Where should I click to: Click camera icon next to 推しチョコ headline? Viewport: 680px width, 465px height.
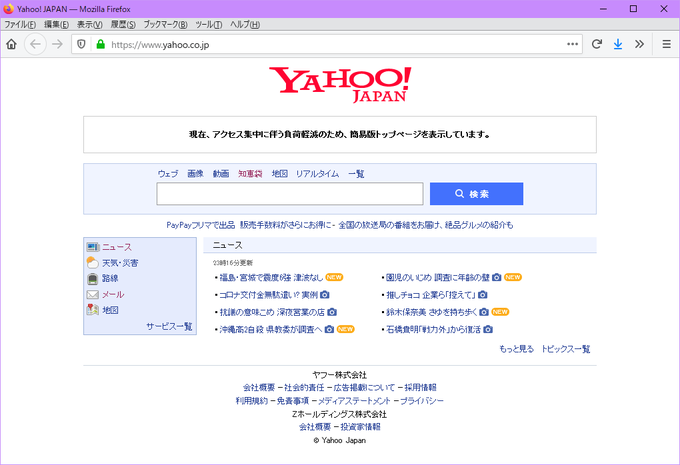pos(483,295)
